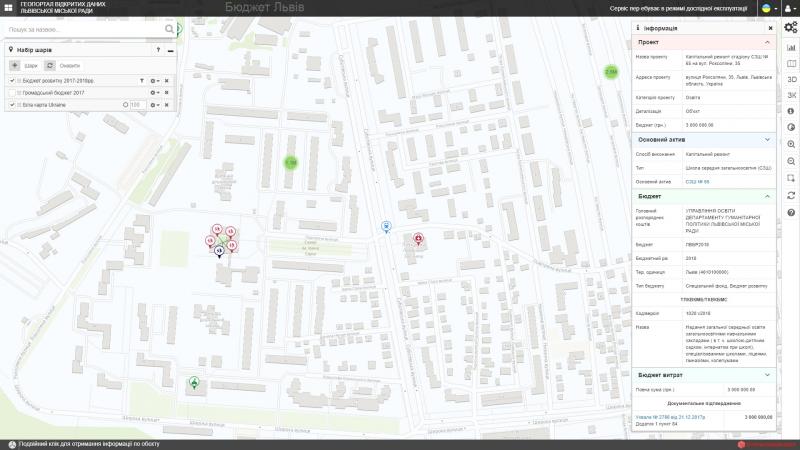The width and height of the screenshot is (800, 450).
Task: Click the Бюджет Львів title
Action: click(264, 7)
